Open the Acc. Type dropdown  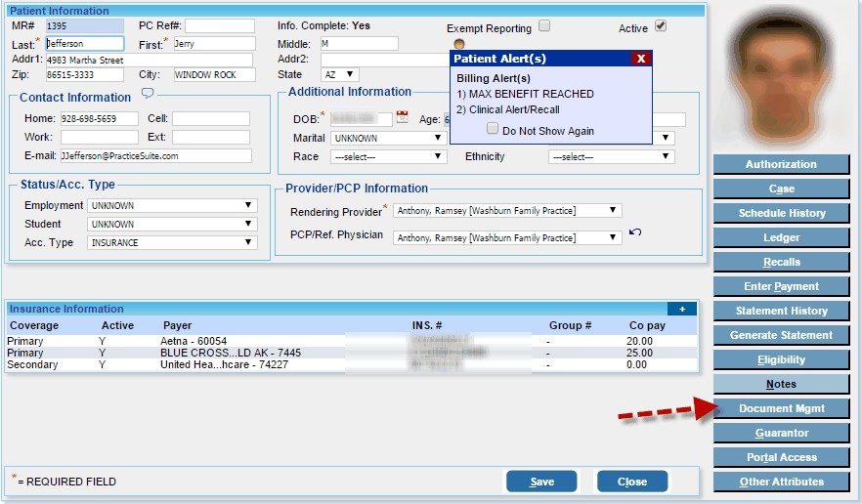[172, 242]
